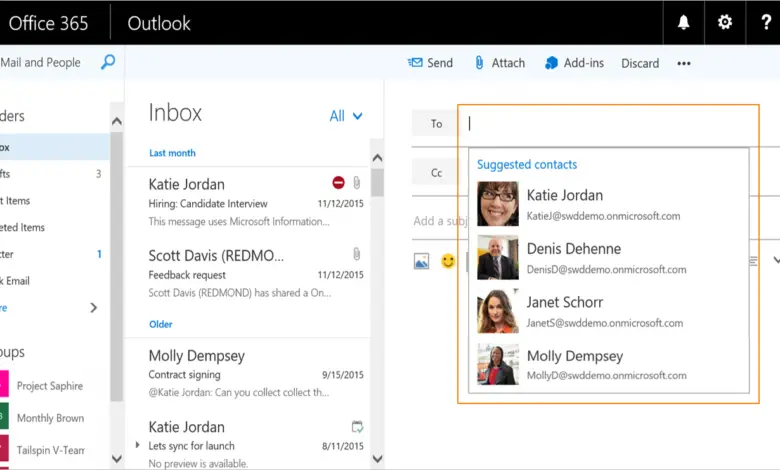The height and width of the screenshot is (470, 780).
Task: Open the Tailspin V-Team group
Action: point(50,450)
